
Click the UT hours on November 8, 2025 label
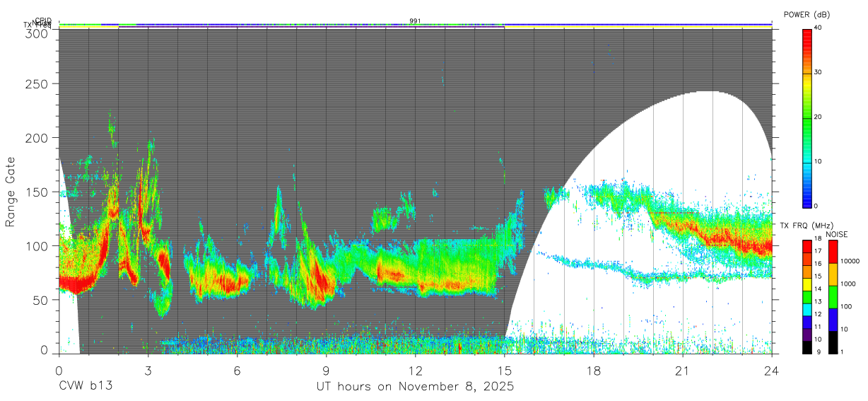tap(415, 387)
